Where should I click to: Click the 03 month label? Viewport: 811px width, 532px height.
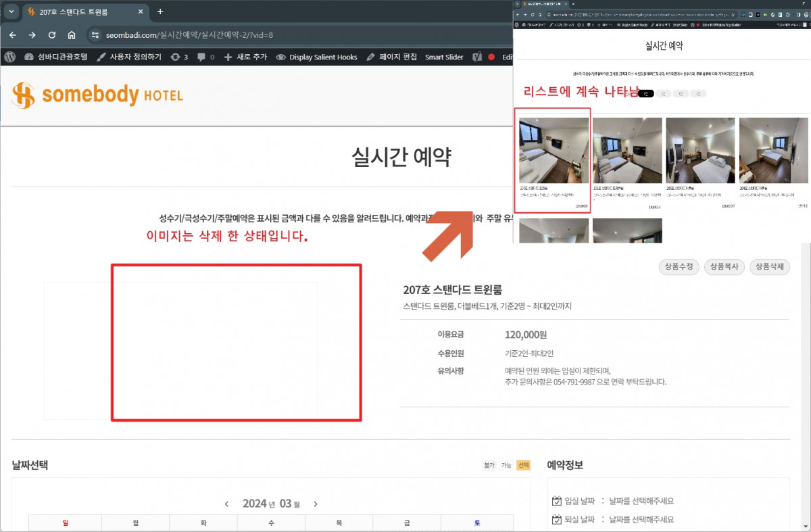pyautogui.click(x=285, y=504)
